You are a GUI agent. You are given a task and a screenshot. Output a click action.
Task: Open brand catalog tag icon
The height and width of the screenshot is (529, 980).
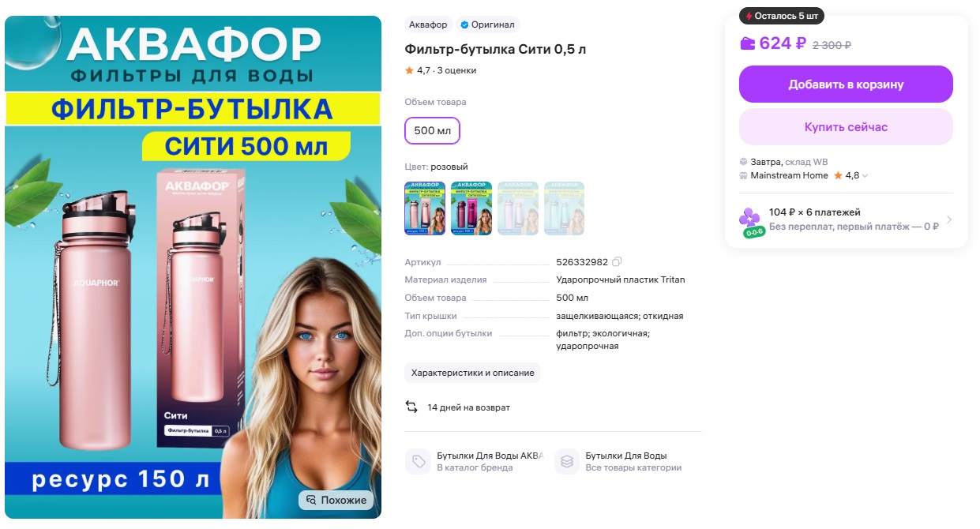418,462
